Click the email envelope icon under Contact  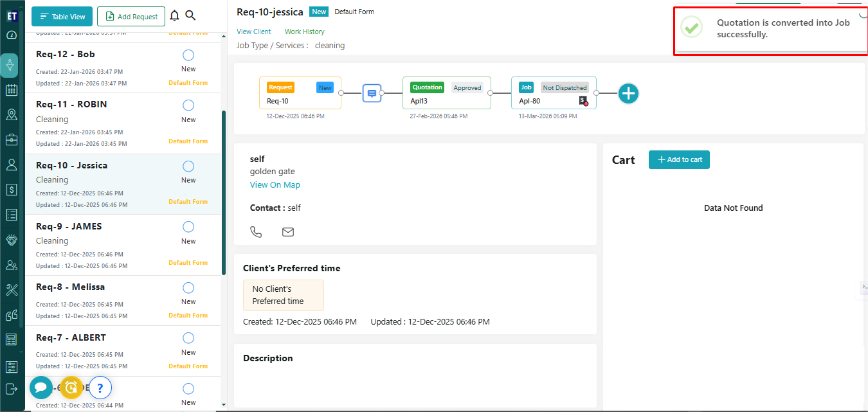tap(288, 232)
